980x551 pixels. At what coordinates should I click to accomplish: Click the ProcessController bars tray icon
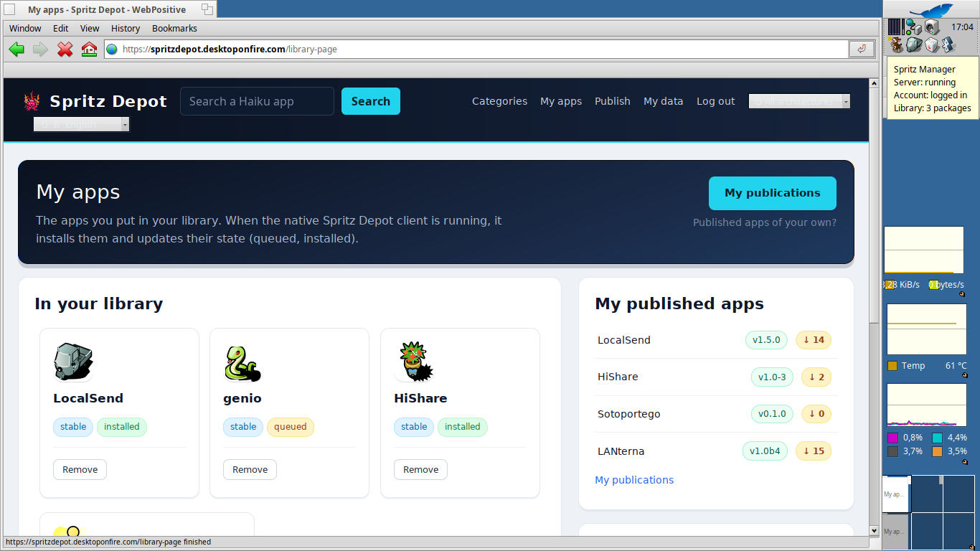pyautogui.click(x=895, y=27)
